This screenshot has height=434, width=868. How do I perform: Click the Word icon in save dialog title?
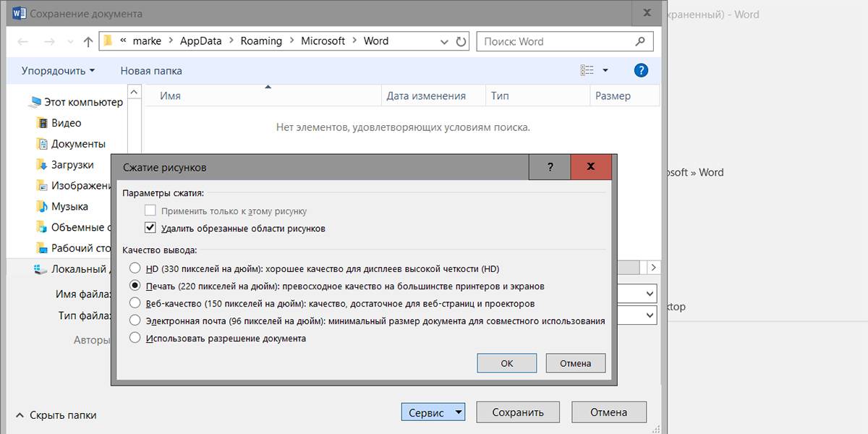20,13
